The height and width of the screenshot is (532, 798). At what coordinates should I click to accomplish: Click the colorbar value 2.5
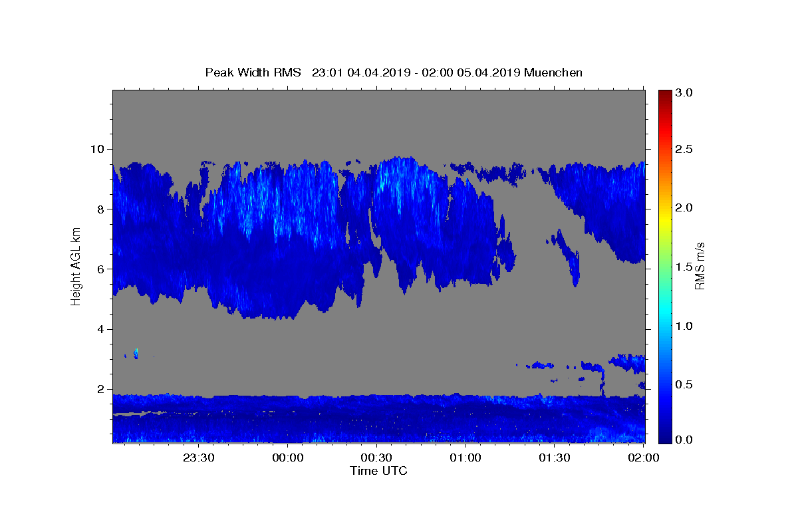tap(684, 149)
